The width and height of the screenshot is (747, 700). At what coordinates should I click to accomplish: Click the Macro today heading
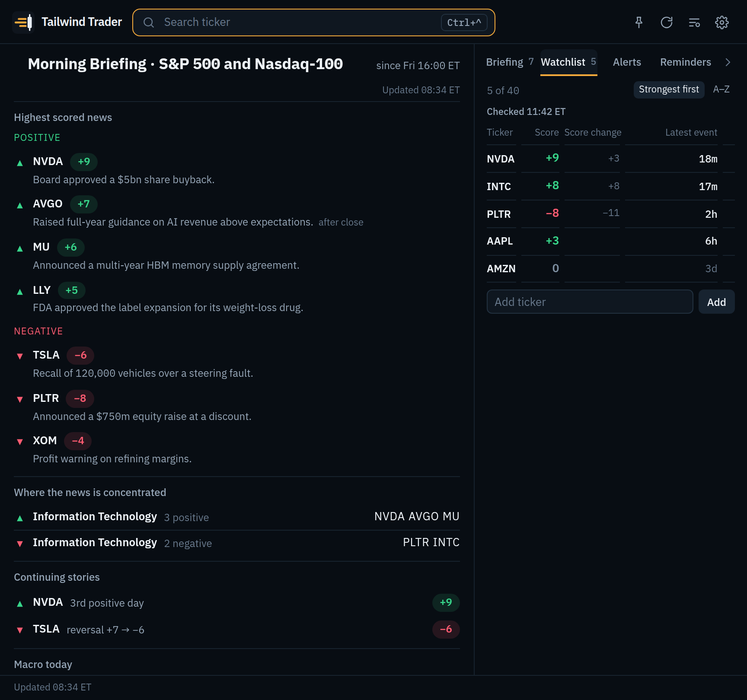43,665
